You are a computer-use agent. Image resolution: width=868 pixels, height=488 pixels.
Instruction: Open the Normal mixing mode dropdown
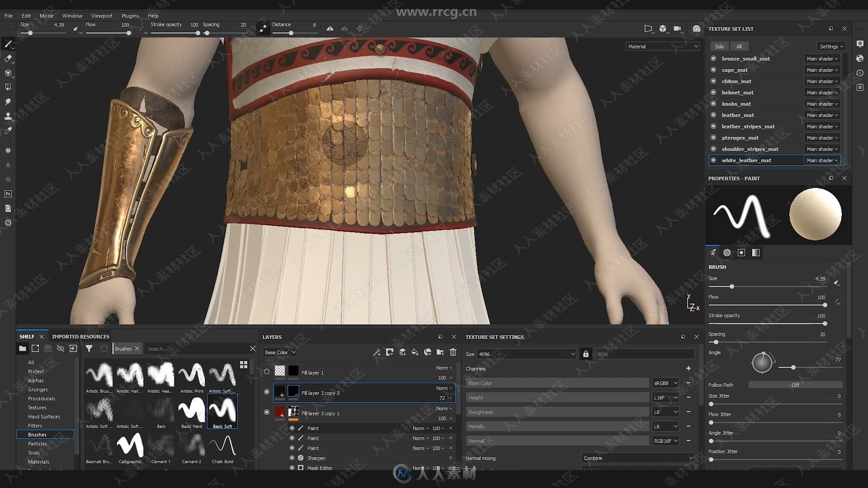pos(636,458)
